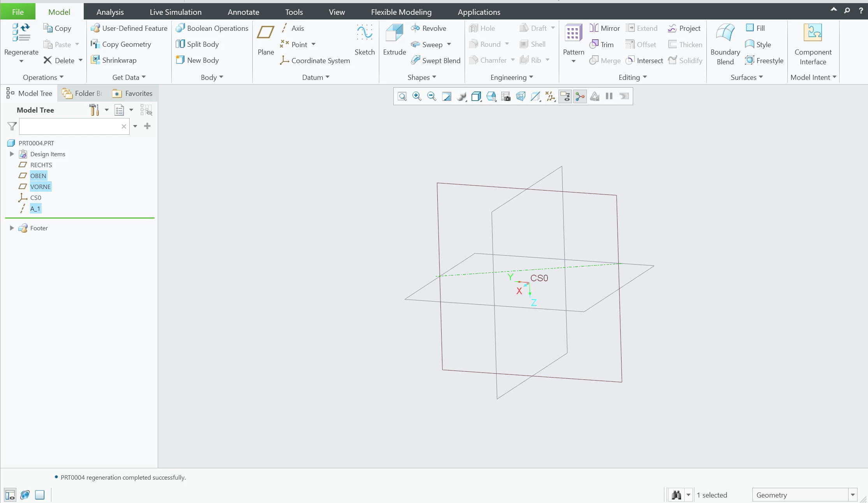The image size is (868, 503).
Task: Expand the Design Items tree node
Action: click(x=12, y=154)
